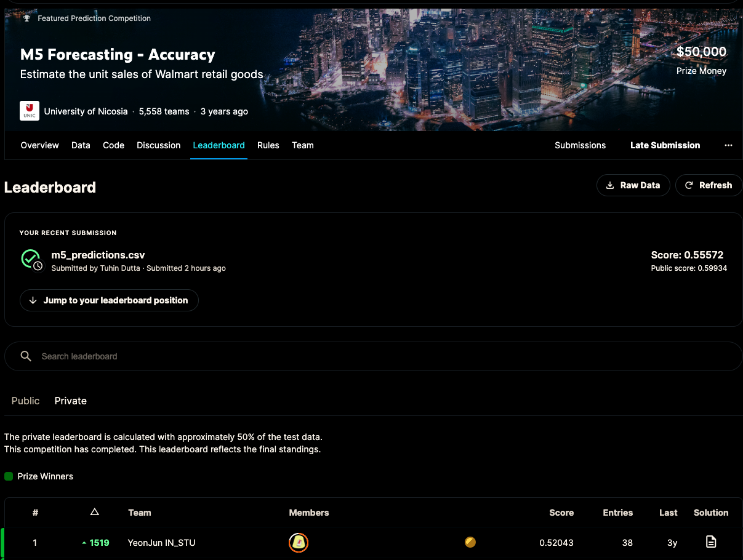Screen dimensions: 743x560
Task: Click the Score column header
Action: pos(561,513)
